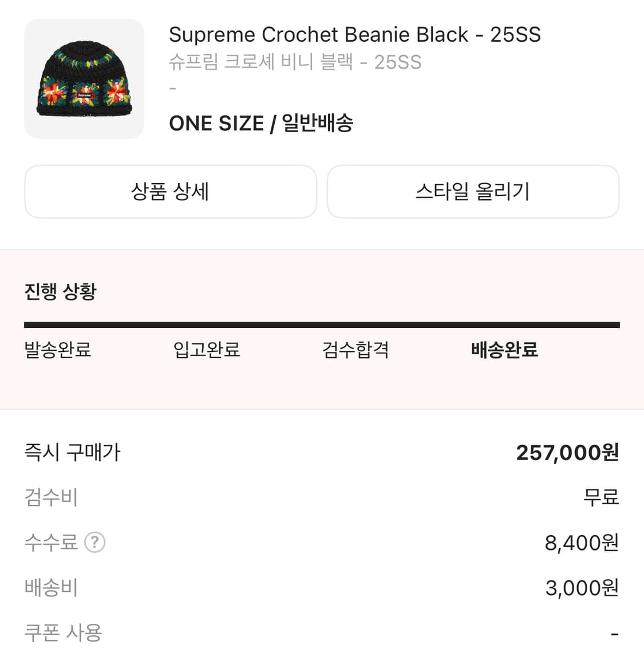Click the ONE SIZE / 일반배송 label

[x=261, y=123]
